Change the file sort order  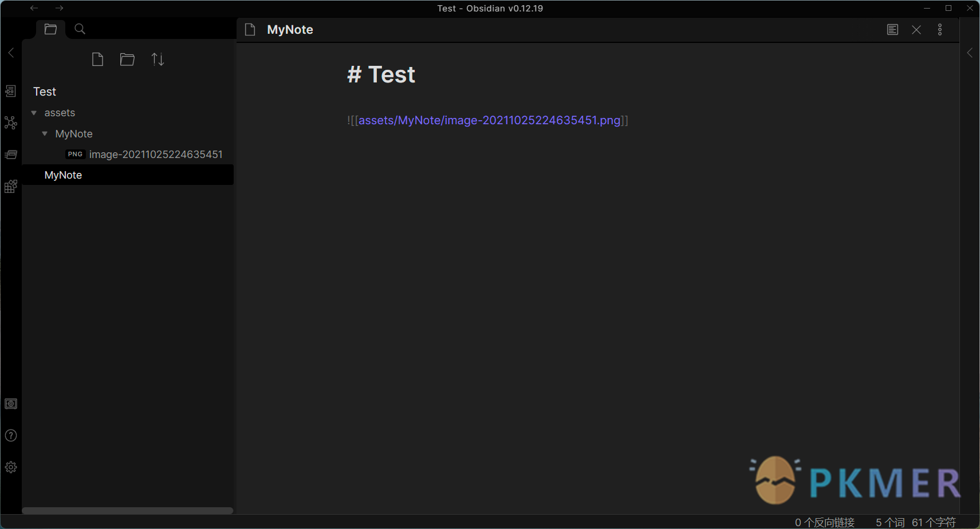pos(158,60)
